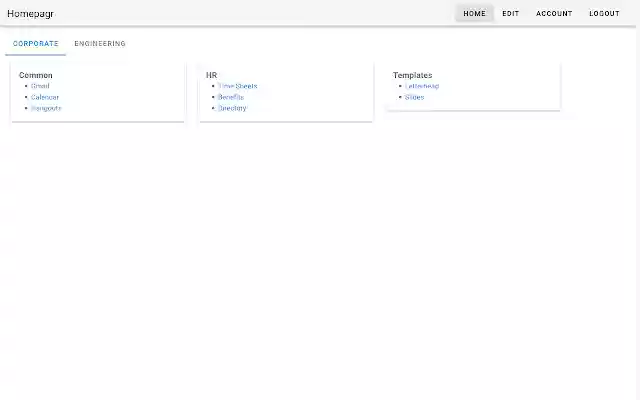Open the Home page button
Image resolution: width=640 pixels, height=400 pixels.
pos(474,13)
